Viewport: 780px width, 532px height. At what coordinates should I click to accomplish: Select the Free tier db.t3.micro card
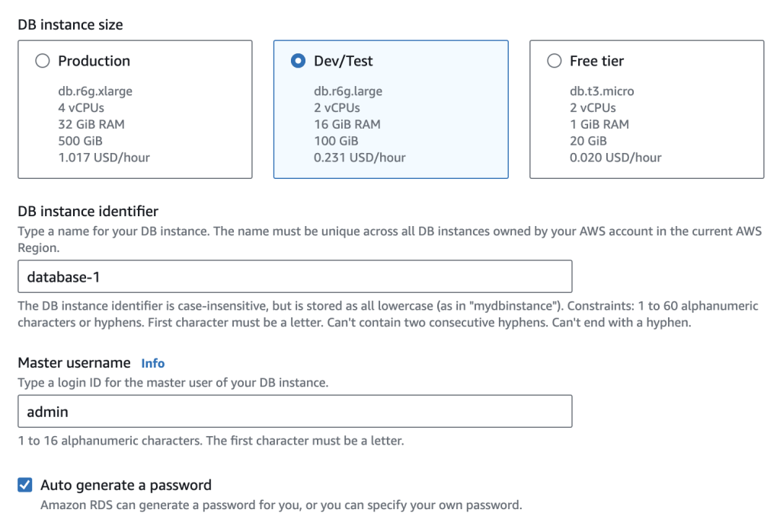(x=647, y=108)
